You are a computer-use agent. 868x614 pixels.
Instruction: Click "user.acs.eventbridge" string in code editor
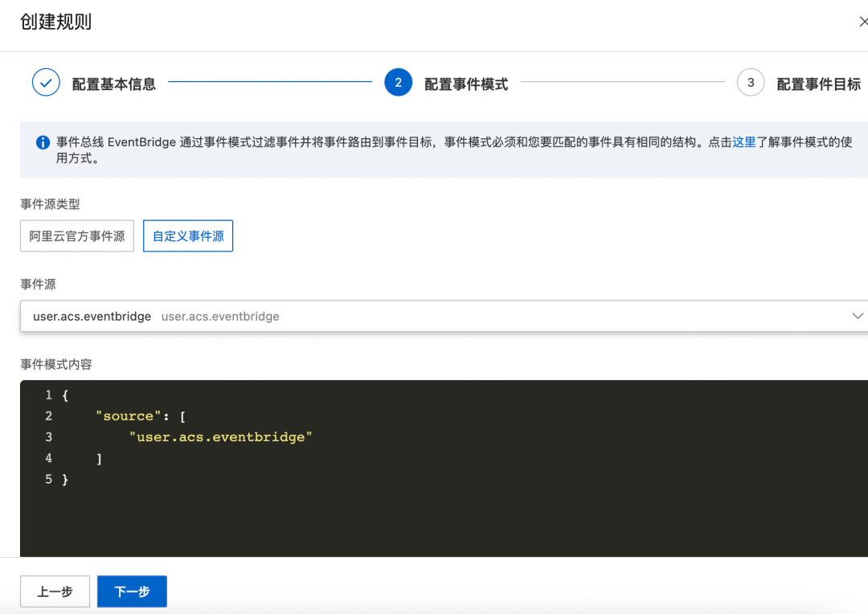pos(221,437)
